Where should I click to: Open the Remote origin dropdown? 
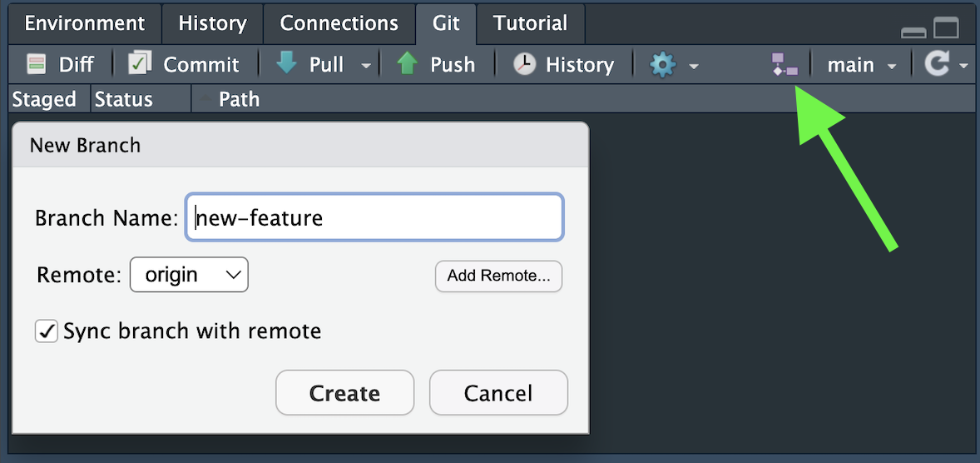(189, 275)
